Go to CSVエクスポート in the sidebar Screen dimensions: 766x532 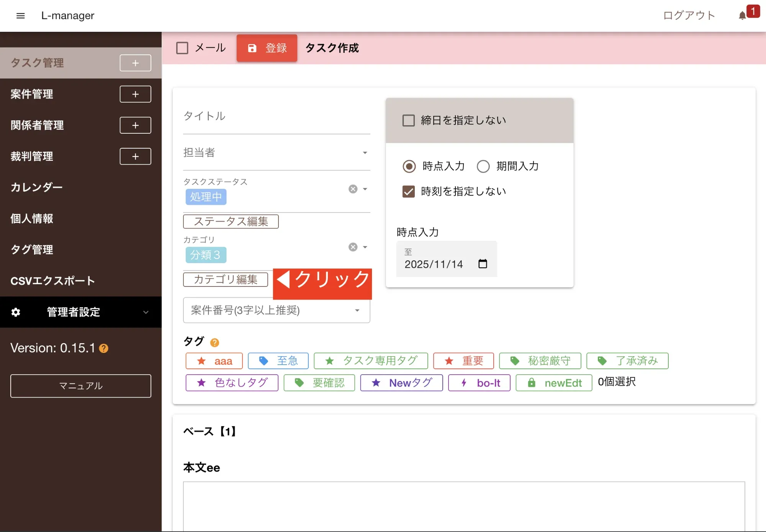click(52, 281)
